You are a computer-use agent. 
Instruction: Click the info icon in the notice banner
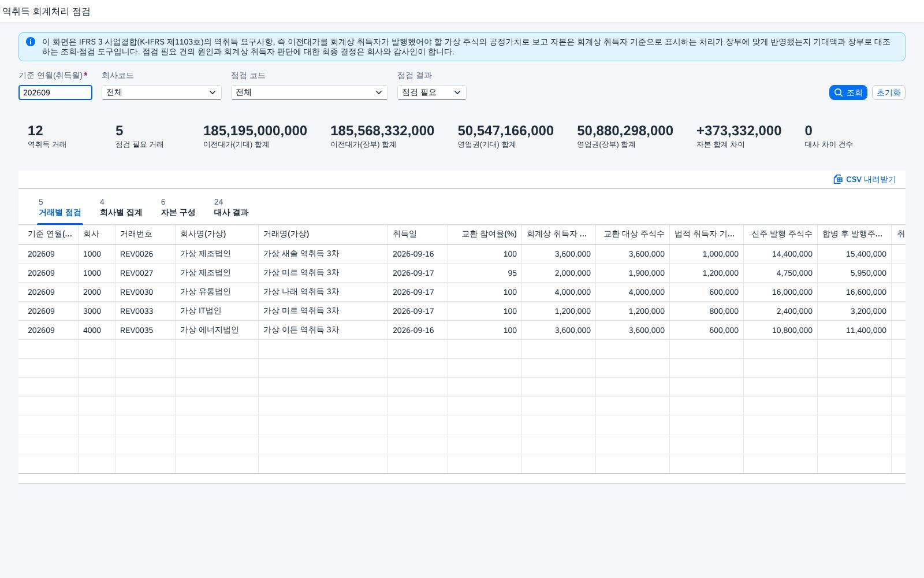tap(31, 42)
